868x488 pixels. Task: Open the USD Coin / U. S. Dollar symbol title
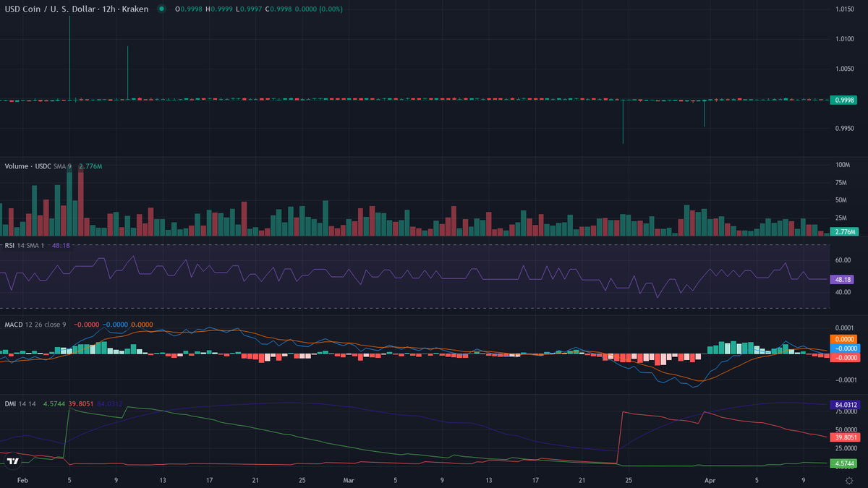[76, 9]
